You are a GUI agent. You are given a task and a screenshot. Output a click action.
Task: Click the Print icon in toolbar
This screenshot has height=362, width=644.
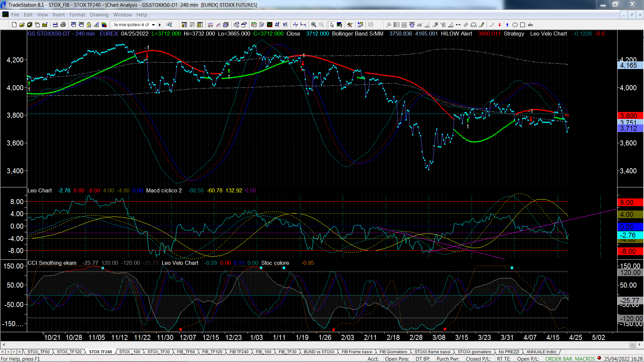pos(63,25)
